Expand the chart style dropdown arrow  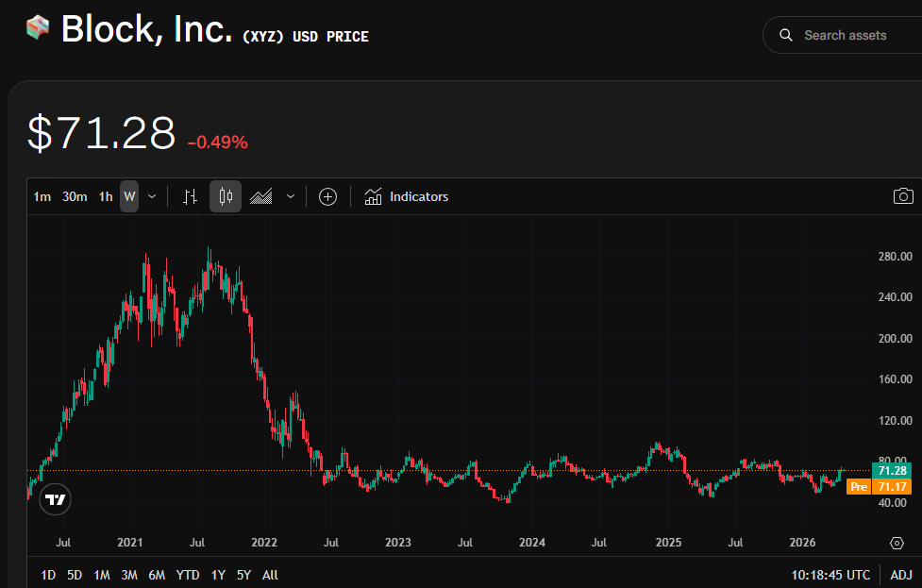[x=291, y=196]
